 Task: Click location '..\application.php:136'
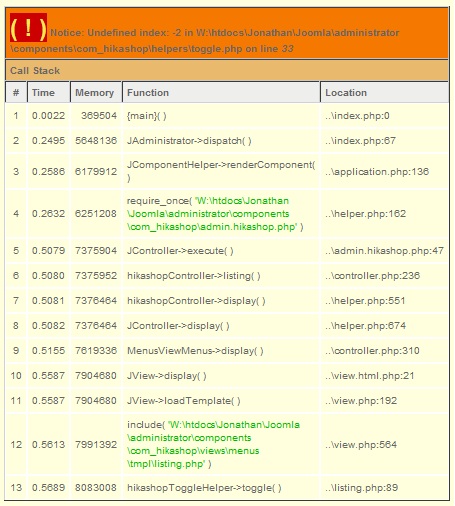coord(377,172)
